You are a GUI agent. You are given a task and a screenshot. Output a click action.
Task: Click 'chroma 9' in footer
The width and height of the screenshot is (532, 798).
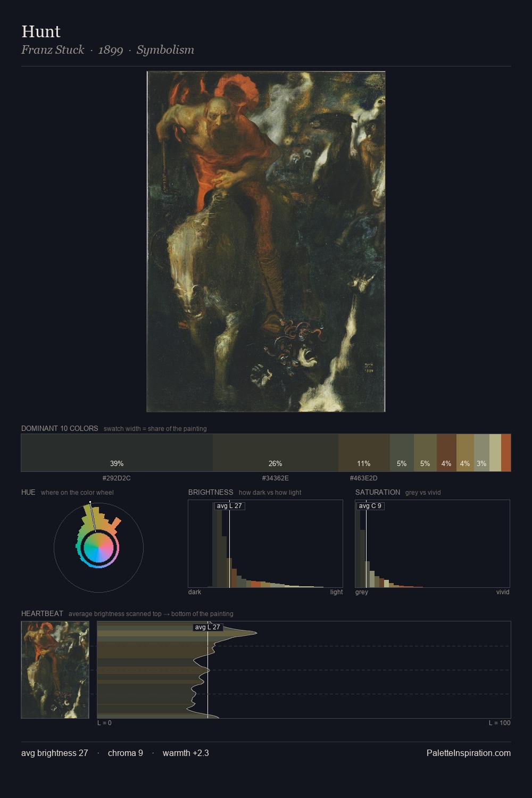click(x=126, y=753)
